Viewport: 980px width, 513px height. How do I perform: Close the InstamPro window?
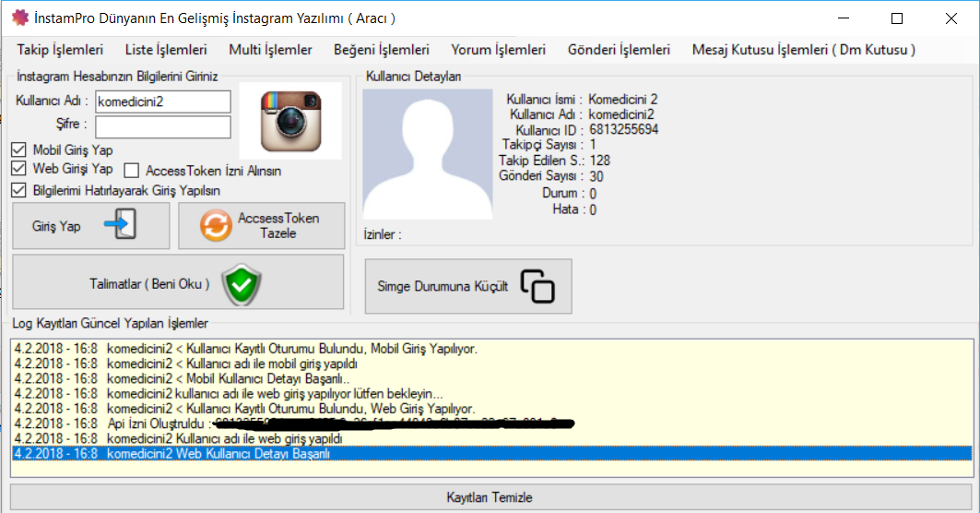tap(950, 18)
